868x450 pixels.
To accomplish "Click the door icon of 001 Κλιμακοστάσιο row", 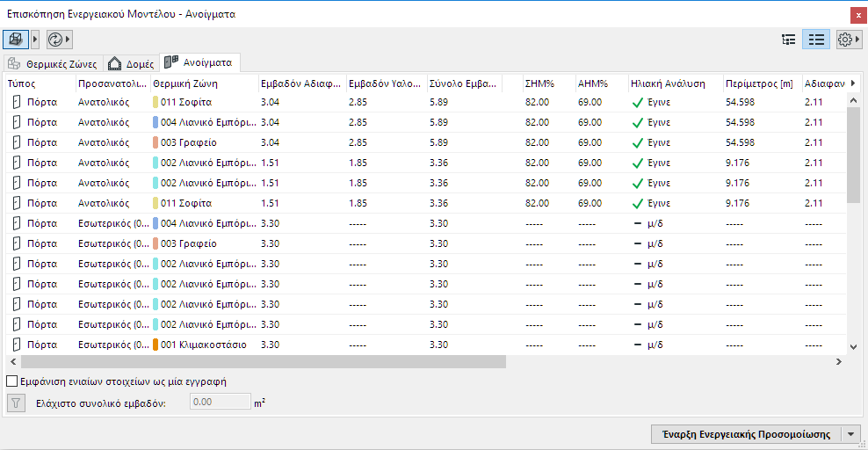I will (17, 345).
